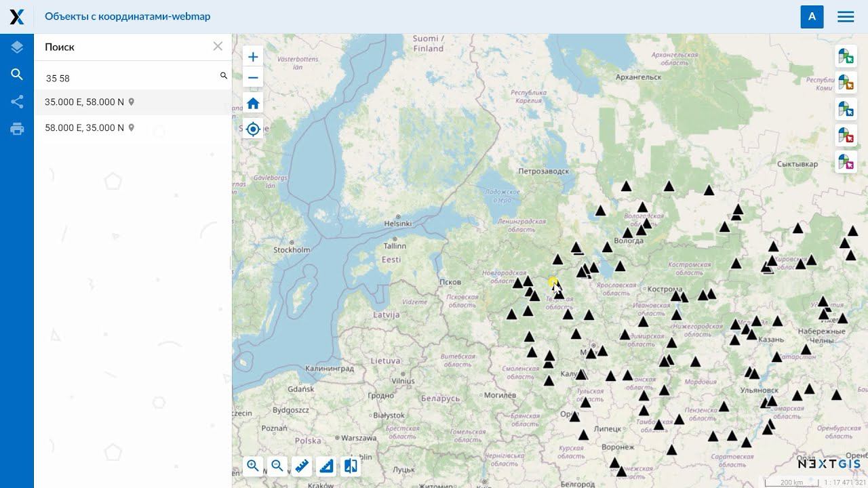Click the map scale value 1 : 17 471 321
868x488 pixels.
pyautogui.click(x=844, y=483)
